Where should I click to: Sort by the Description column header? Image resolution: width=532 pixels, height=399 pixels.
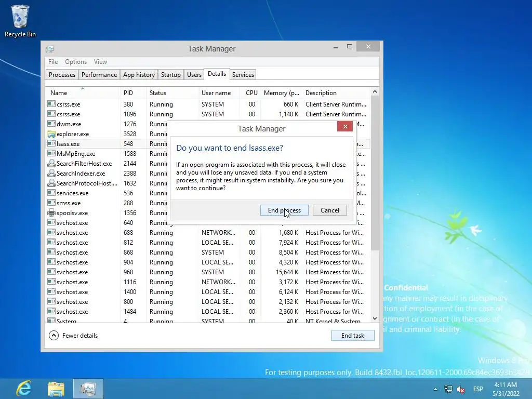pyautogui.click(x=336, y=93)
